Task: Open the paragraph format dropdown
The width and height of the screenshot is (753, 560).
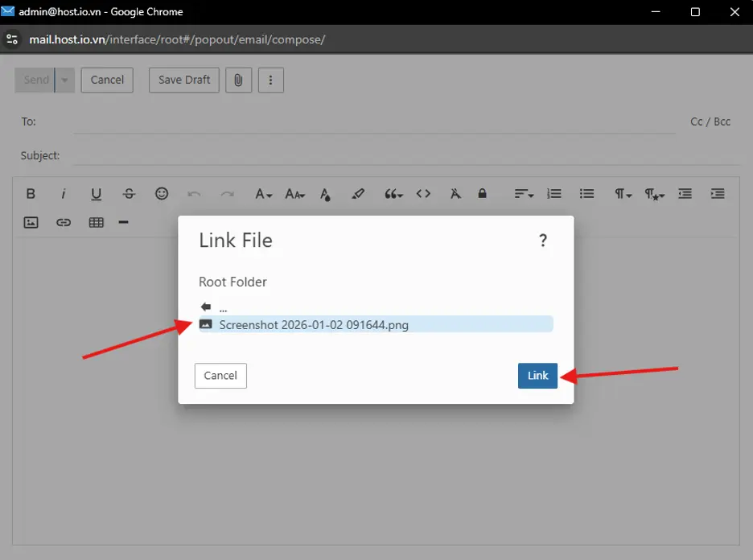Action: [x=623, y=194]
